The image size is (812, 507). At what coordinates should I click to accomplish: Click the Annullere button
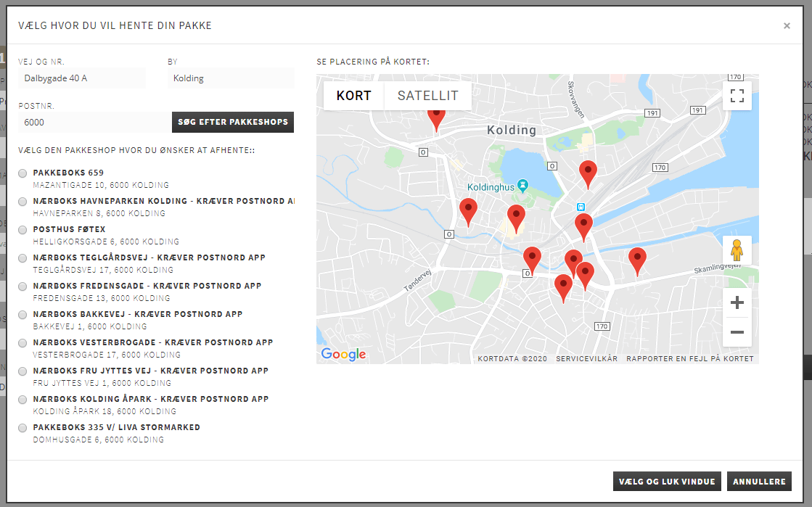point(759,482)
